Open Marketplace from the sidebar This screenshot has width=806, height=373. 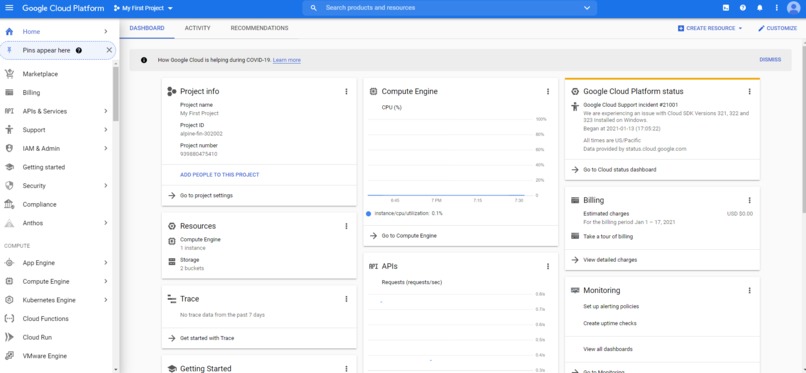click(40, 74)
